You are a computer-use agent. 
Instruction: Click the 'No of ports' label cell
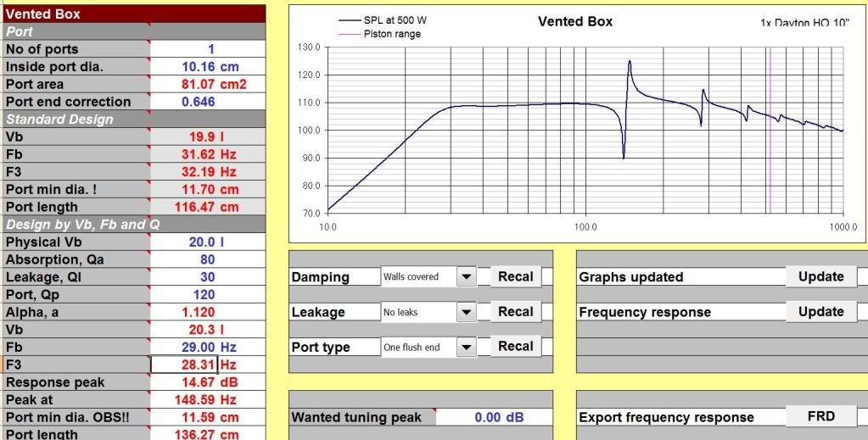coord(76,48)
